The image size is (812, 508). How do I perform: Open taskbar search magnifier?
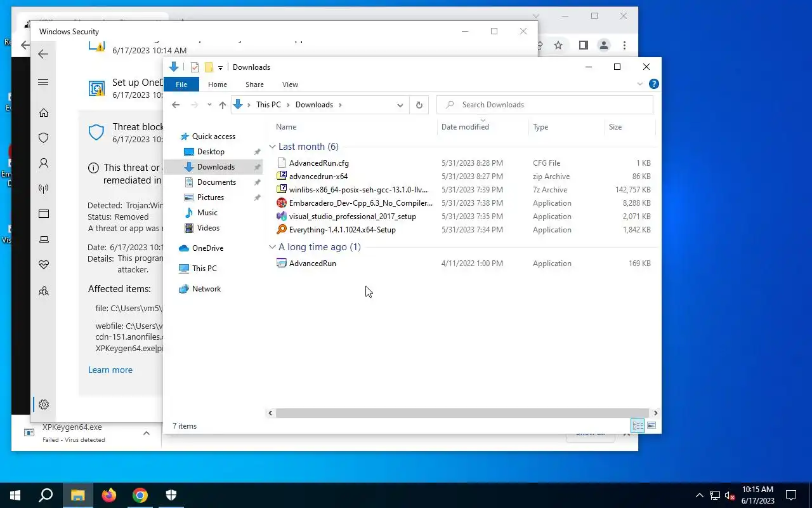tap(46, 495)
